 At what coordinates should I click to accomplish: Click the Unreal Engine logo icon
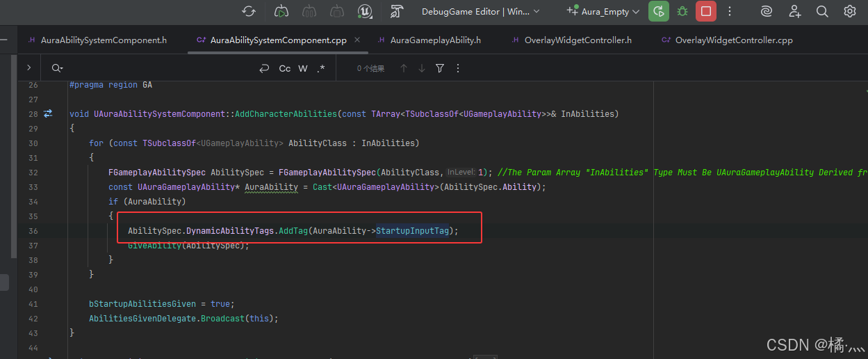(365, 11)
